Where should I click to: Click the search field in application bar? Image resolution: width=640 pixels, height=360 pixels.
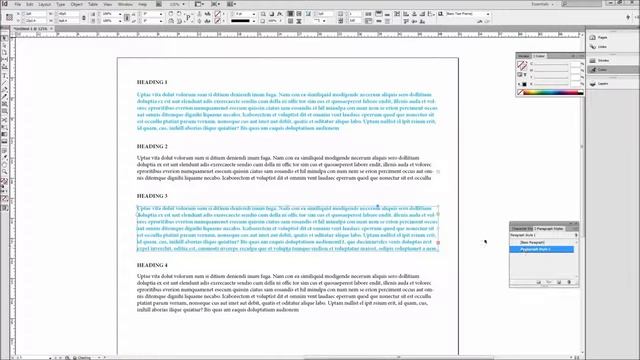click(583, 4)
